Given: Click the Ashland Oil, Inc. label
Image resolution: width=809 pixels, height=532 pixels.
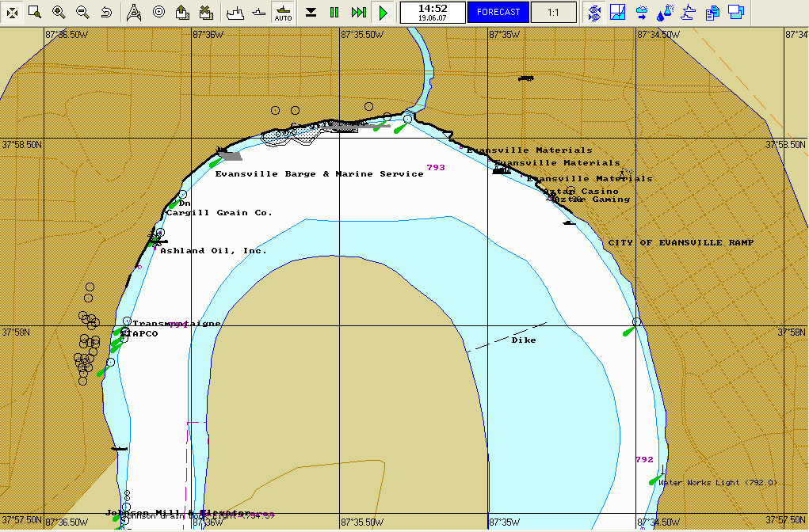Looking at the screenshot, I should [x=214, y=250].
